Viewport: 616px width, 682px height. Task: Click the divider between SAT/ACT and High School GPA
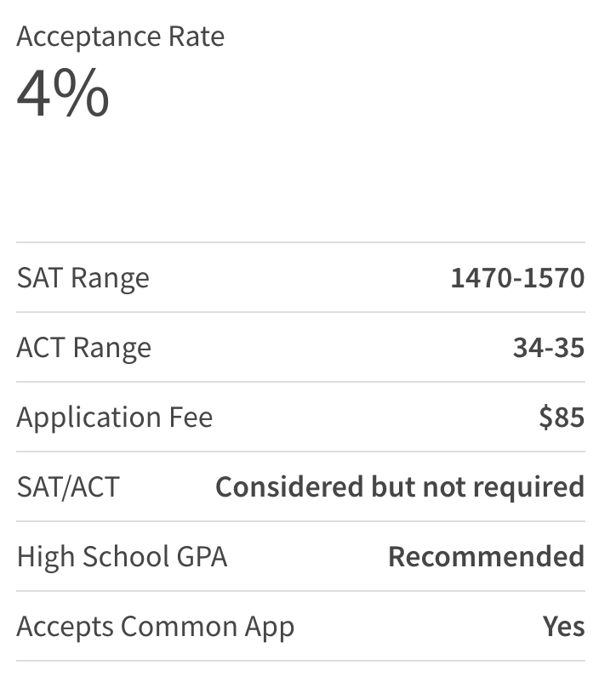(x=300, y=521)
